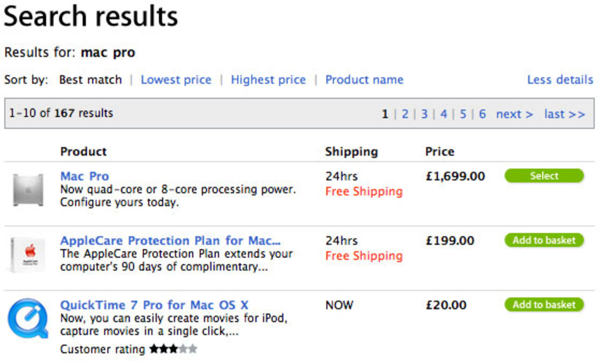Click the AppleCare box product image

click(x=28, y=255)
